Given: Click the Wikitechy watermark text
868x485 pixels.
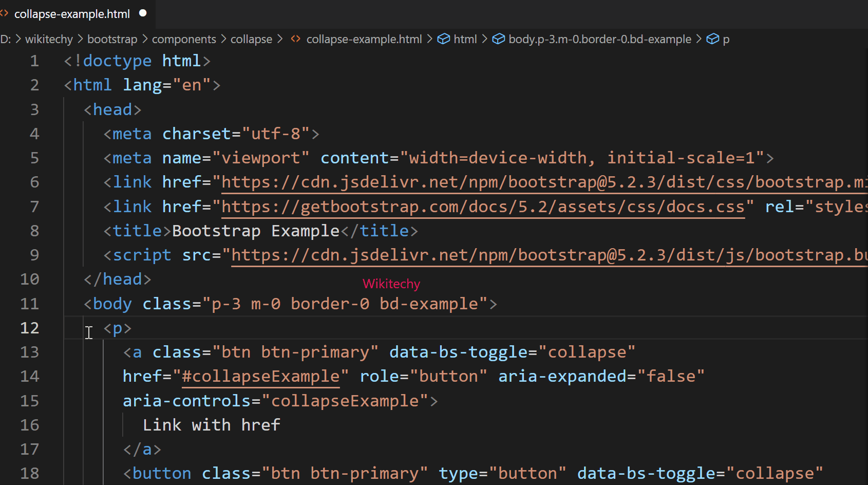Looking at the screenshot, I should [x=391, y=283].
